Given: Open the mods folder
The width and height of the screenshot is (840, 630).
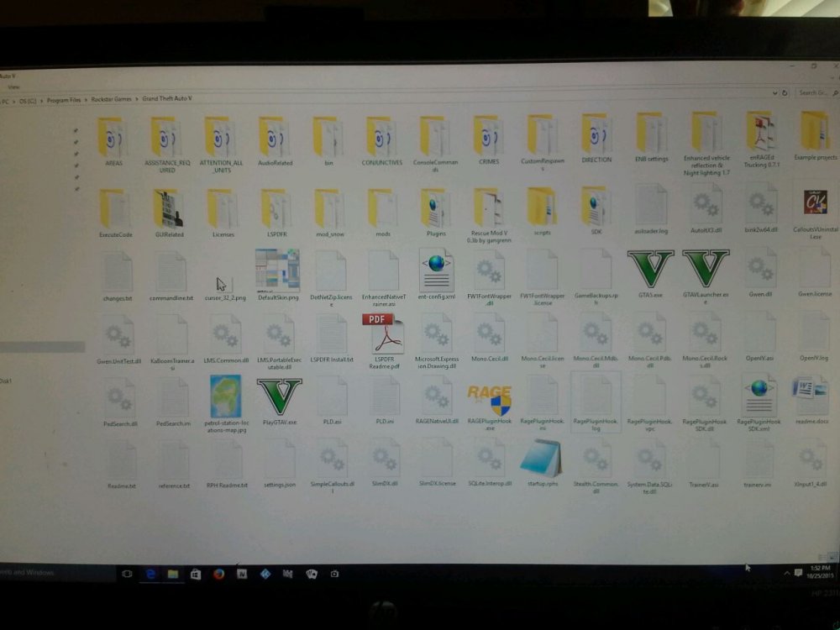Looking at the screenshot, I should (382, 213).
